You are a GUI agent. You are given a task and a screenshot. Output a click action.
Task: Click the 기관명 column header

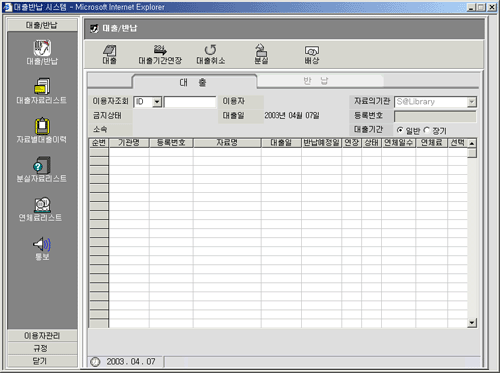coord(129,143)
